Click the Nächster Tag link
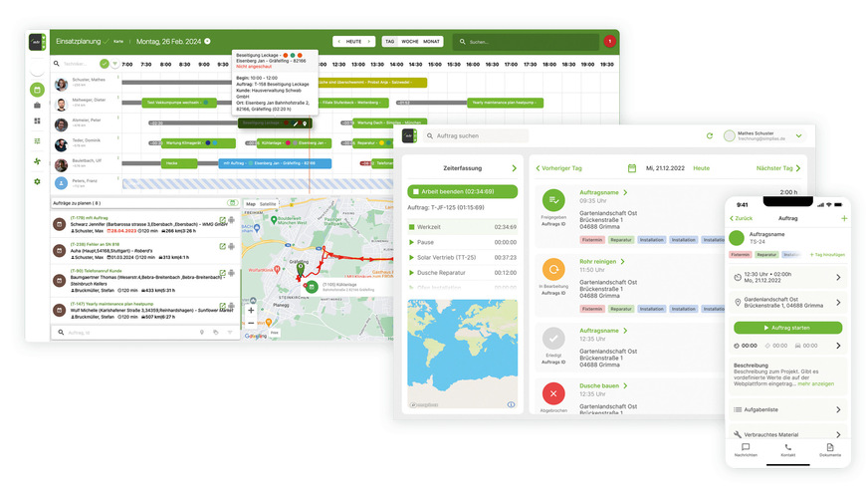The width and height of the screenshot is (868, 492). coord(776,168)
